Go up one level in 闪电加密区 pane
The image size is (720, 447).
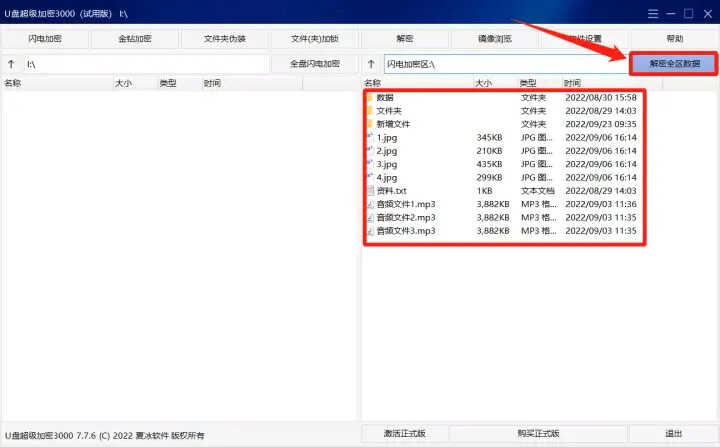[x=371, y=64]
